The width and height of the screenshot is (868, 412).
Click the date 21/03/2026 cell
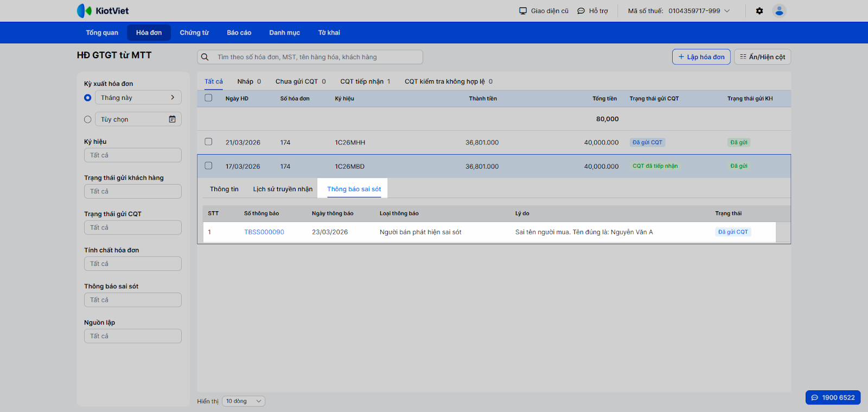243,143
